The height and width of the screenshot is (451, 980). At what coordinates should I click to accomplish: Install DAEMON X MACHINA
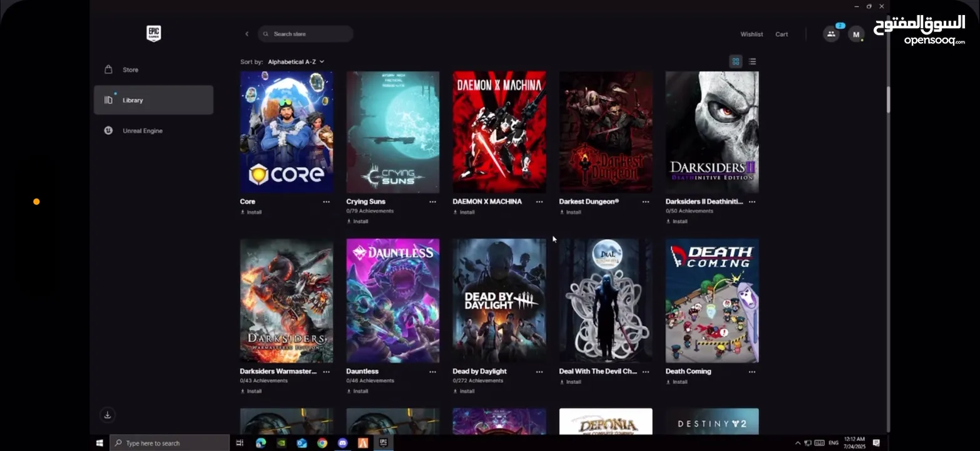pyautogui.click(x=464, y=212)
